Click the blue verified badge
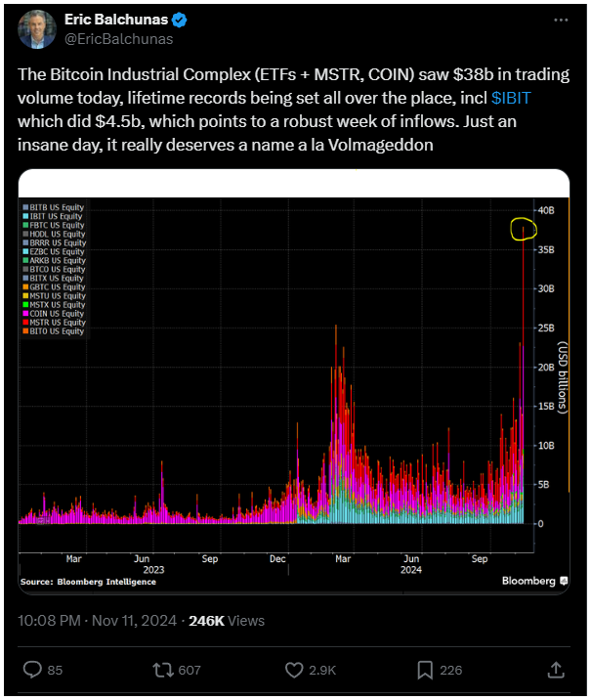 click(x=180, y=20)
